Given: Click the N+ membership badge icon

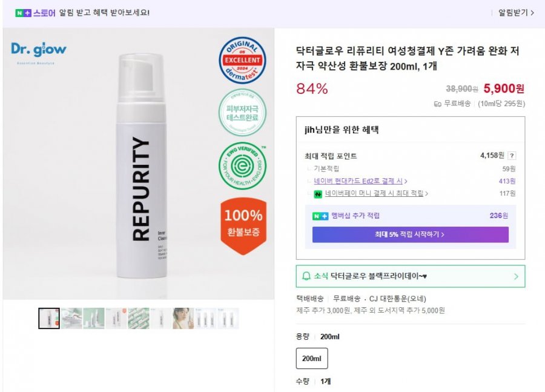Looking at the screenshot, I should click(320, 216).
